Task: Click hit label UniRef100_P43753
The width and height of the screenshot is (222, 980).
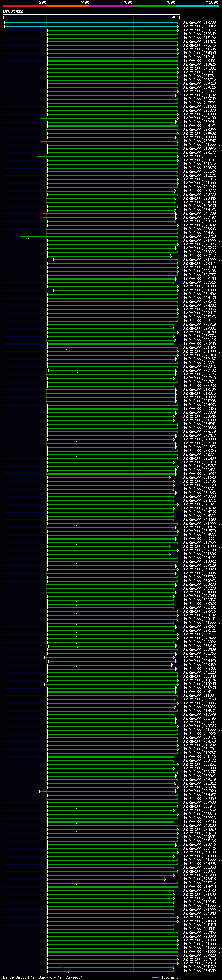Action: pos(199,496)
